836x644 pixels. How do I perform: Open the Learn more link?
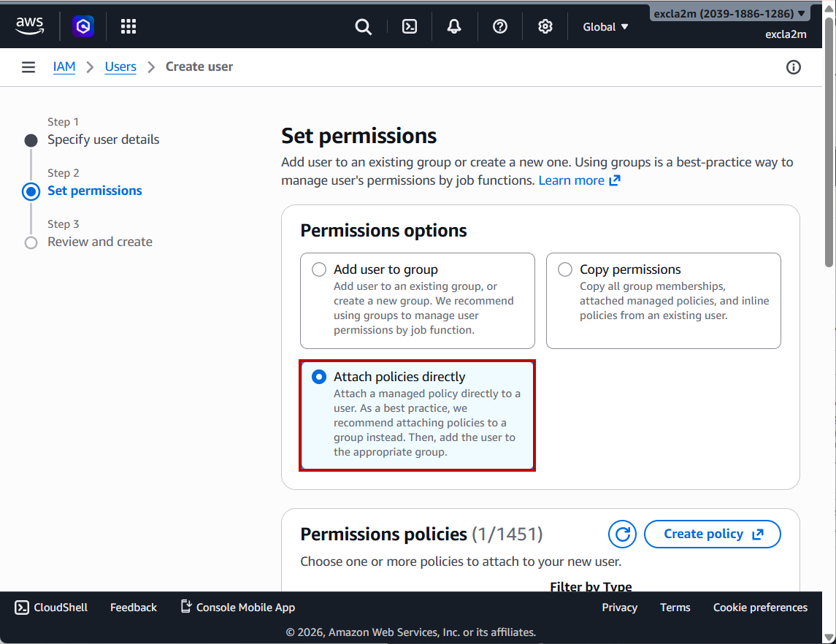[x=579, y=180]
